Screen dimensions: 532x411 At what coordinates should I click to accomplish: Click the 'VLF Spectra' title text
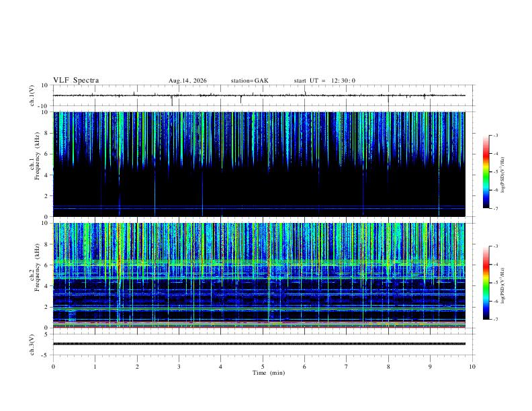tap(76, 81)
